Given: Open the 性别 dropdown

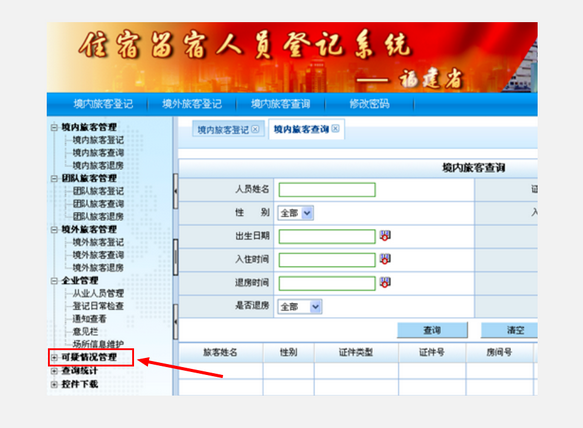Looking at the screenshot, I should [x=307, y=213].
